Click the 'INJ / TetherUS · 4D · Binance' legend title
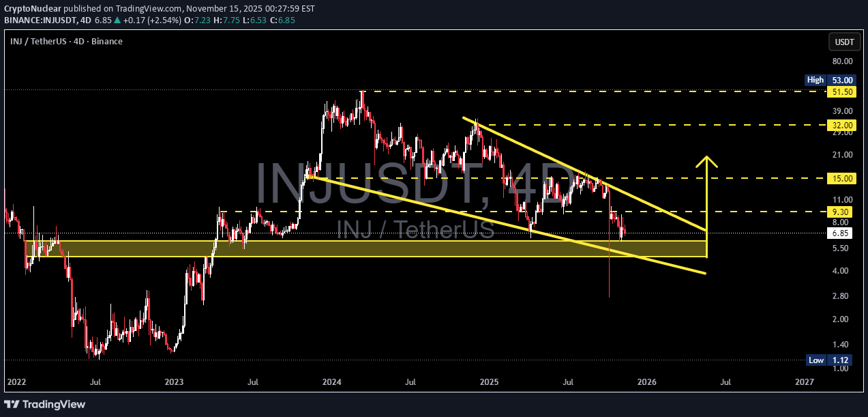Viewport: 868px width, 417px height. click(x=66, y=42)
